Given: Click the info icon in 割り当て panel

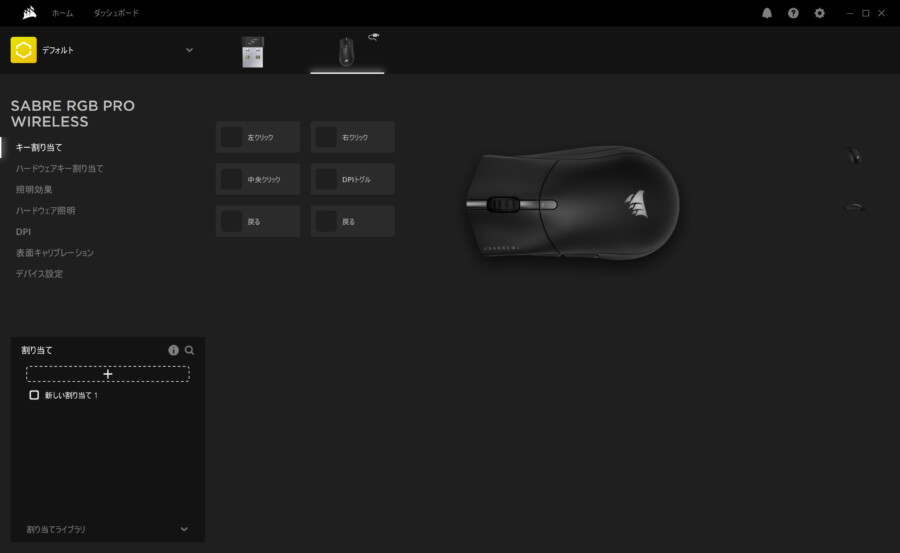Looking at the screenshot, I should [173, 350].
